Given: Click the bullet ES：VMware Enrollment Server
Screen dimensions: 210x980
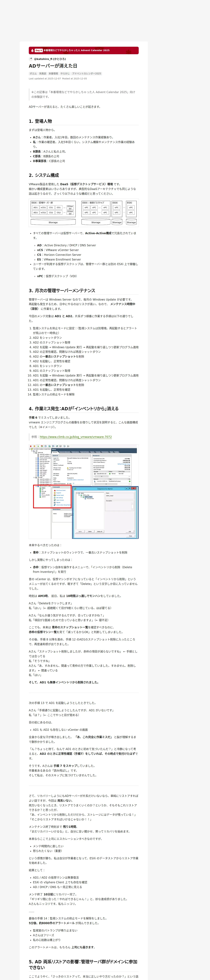Looking at the screenshot, I should (x=59, y=260).
